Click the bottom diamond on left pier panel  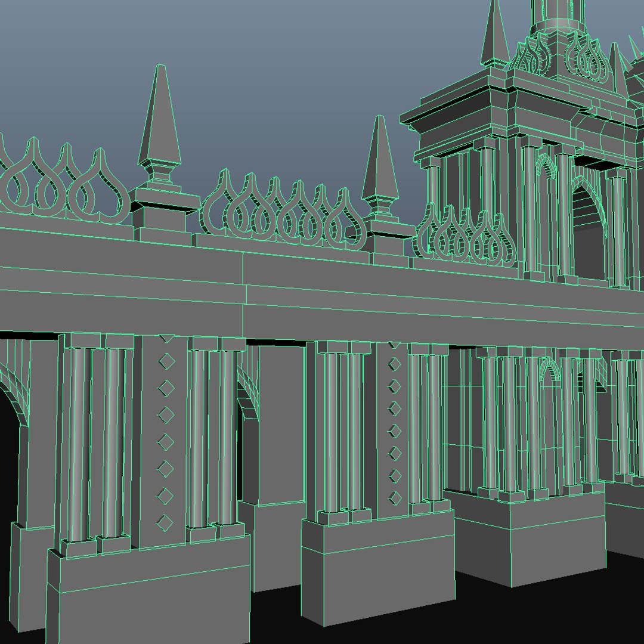tap(165, 523)
